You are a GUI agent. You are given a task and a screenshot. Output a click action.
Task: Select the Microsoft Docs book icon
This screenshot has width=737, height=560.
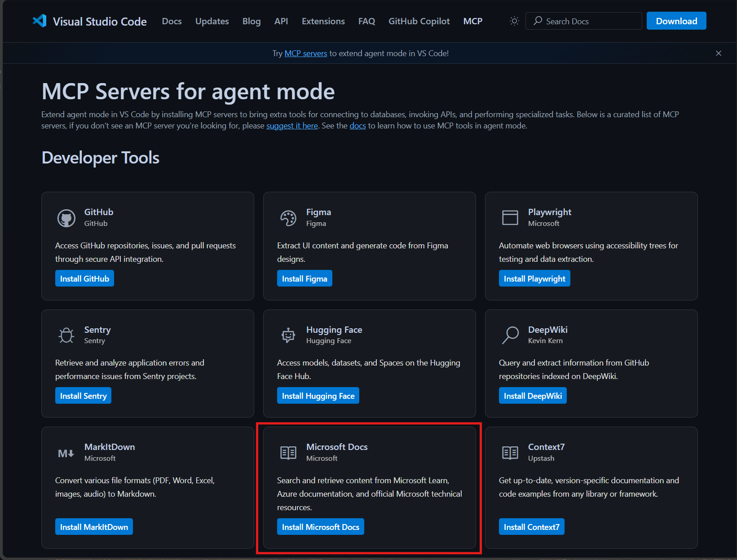[288, 453]
